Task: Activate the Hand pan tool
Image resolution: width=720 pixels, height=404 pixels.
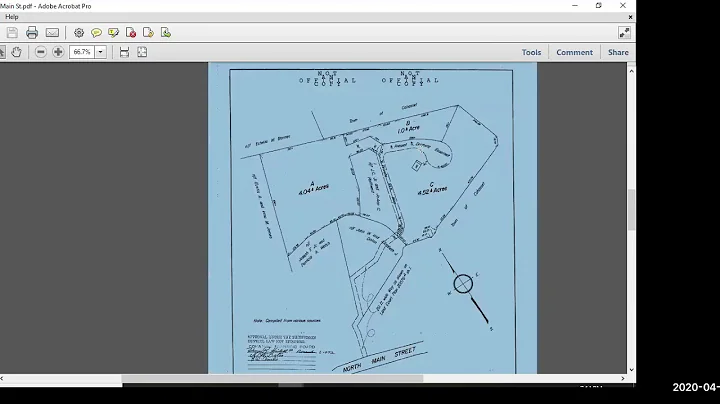Action: (x=17, y=52)
